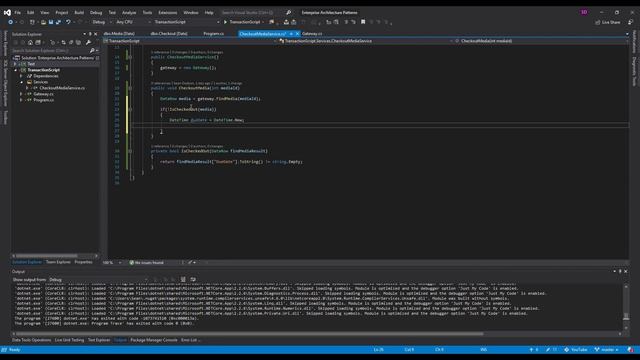Screen dimensions: 640x360
Task: Click the master branch icon in status bar
Action: tap(597, 350)
